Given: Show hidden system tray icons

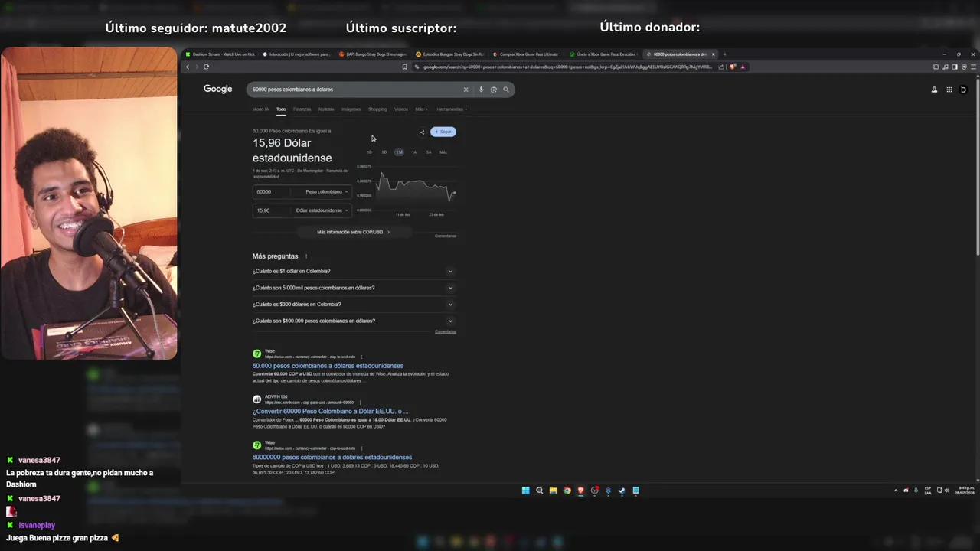Looking at the screenshot, I should tap(896, 491).
